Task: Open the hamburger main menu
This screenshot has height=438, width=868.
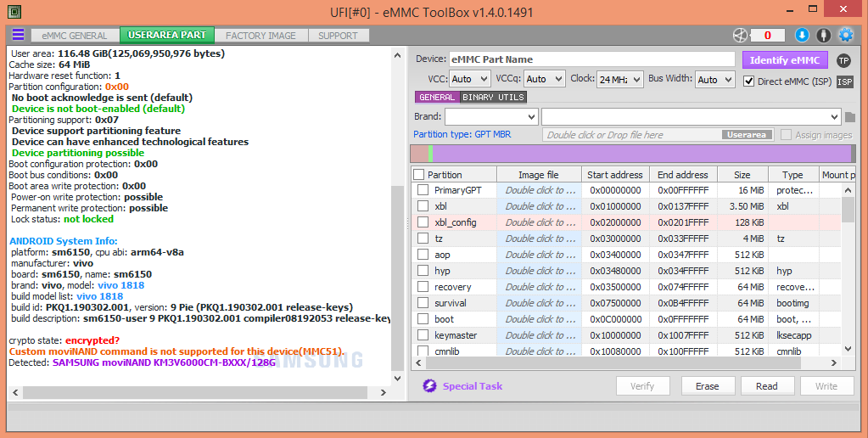Action: [x=19, y=34]
